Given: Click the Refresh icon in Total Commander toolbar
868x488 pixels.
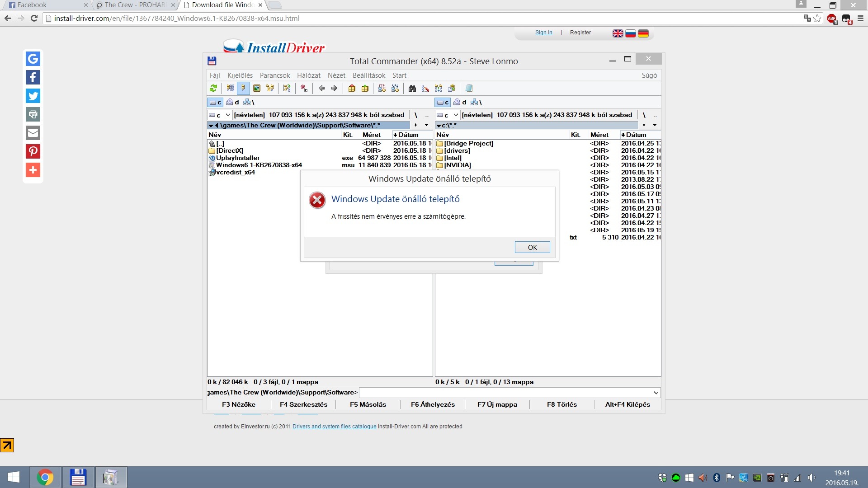Looking at the screenshot, I should [213, 89].
